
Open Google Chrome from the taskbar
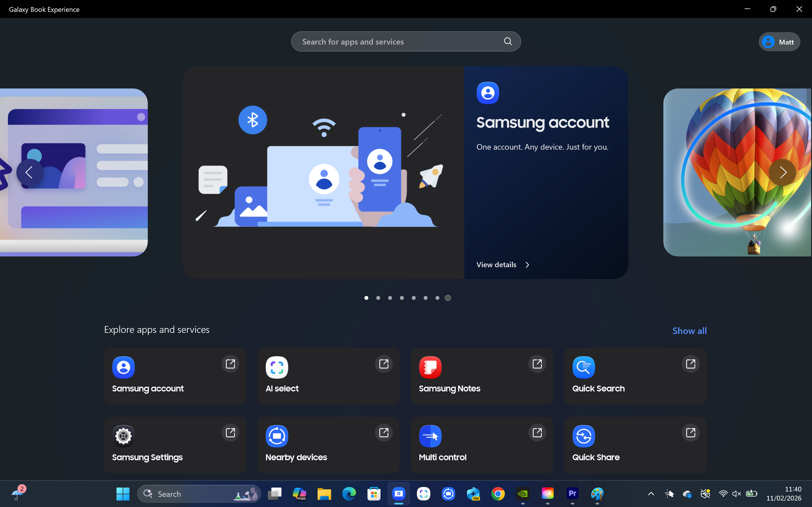(x=498, y=493)
